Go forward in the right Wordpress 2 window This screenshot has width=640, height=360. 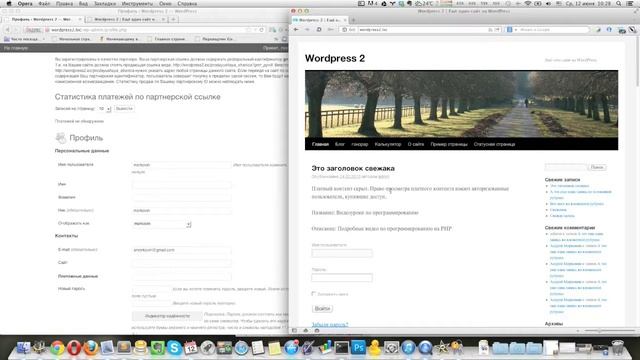307,30
